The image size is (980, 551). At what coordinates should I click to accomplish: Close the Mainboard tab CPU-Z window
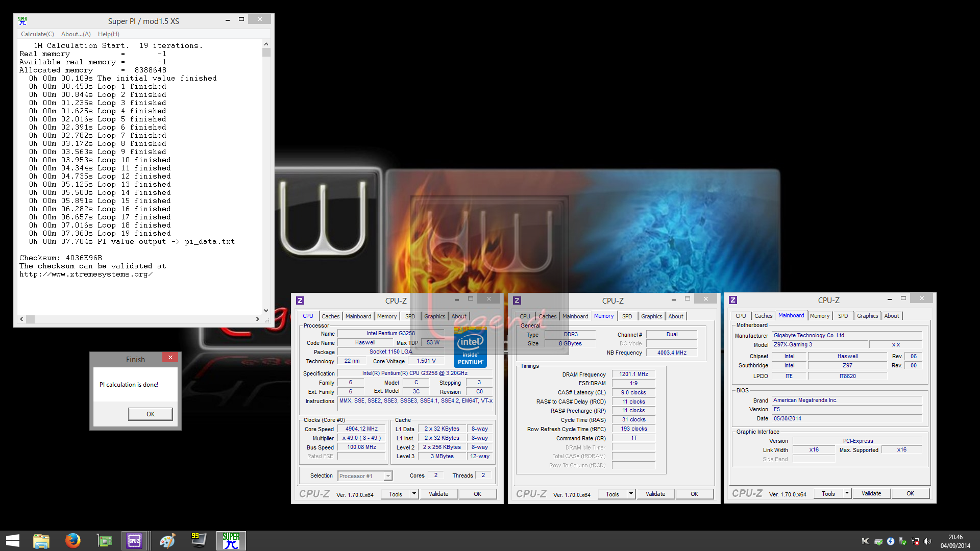(x=921, y=298)
